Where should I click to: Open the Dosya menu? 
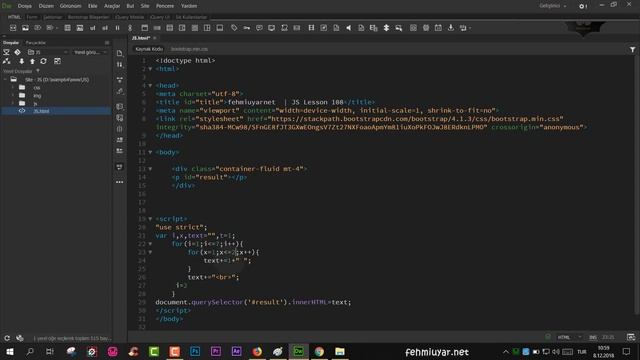(24, 6)
